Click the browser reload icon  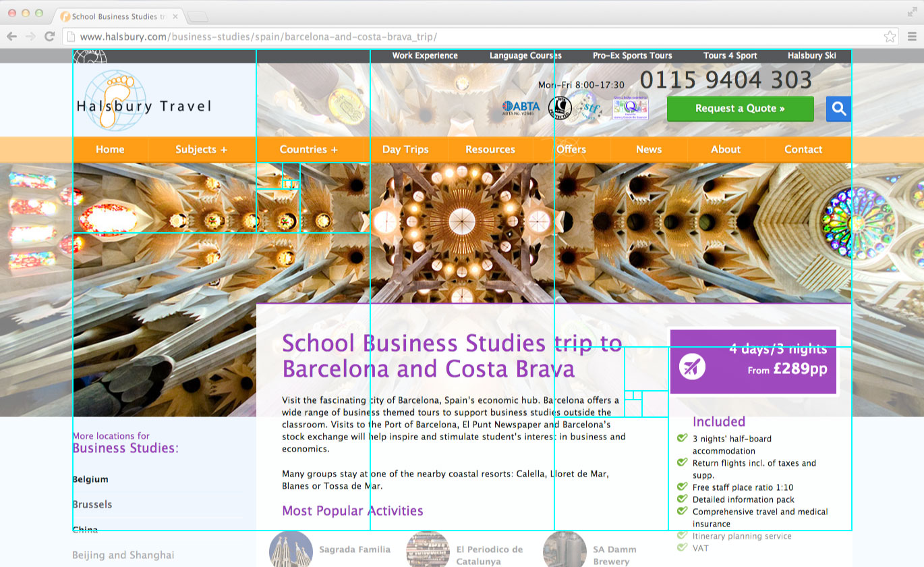coord(48,36)
